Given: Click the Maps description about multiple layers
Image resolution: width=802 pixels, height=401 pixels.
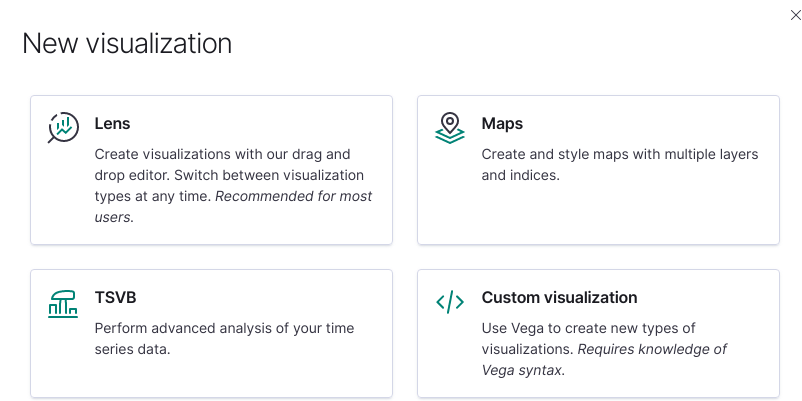Looking at the screenshot, I should (620, 164).
